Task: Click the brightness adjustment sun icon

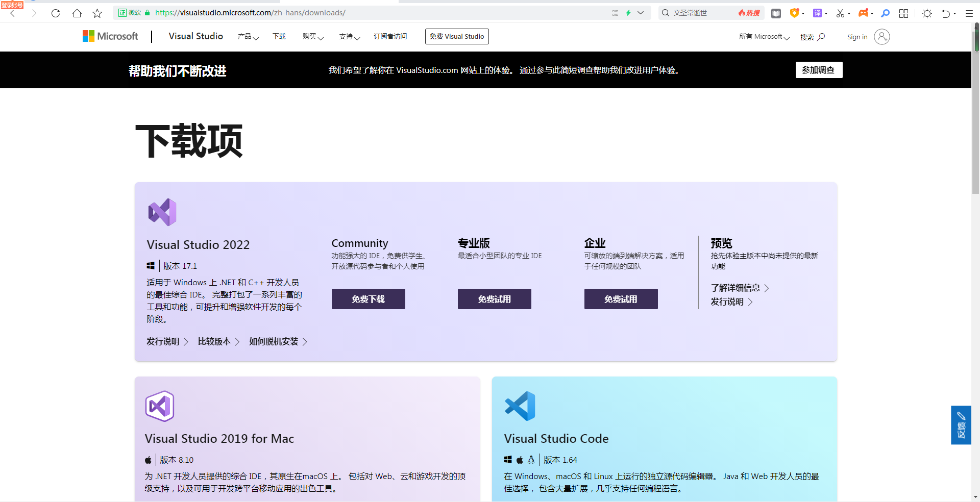Action: [x=927, y=13]
